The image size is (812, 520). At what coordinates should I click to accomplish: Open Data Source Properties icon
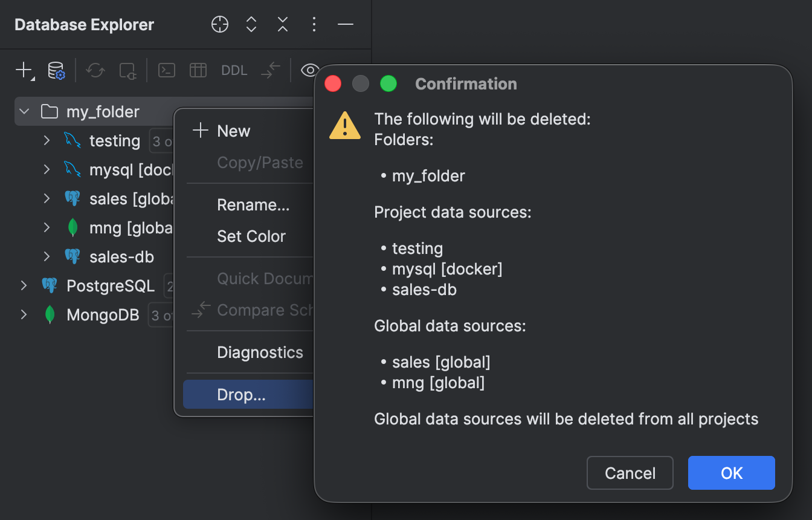coord(56,70)
